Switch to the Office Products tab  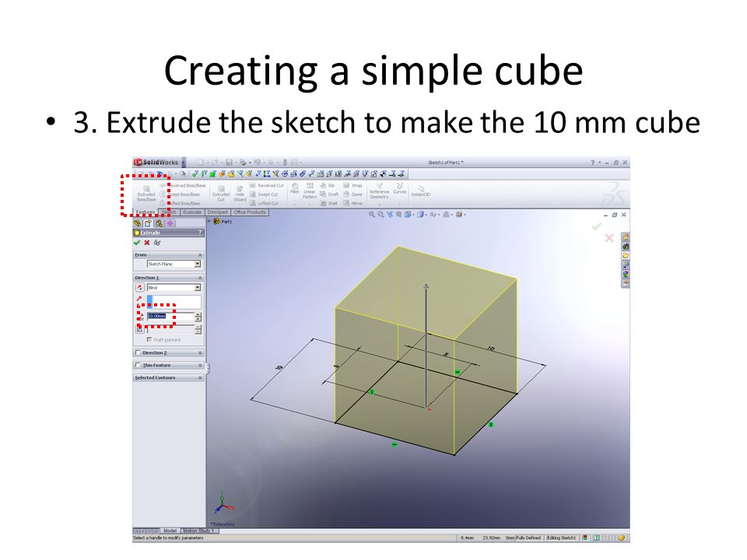[x=250, y=212]
